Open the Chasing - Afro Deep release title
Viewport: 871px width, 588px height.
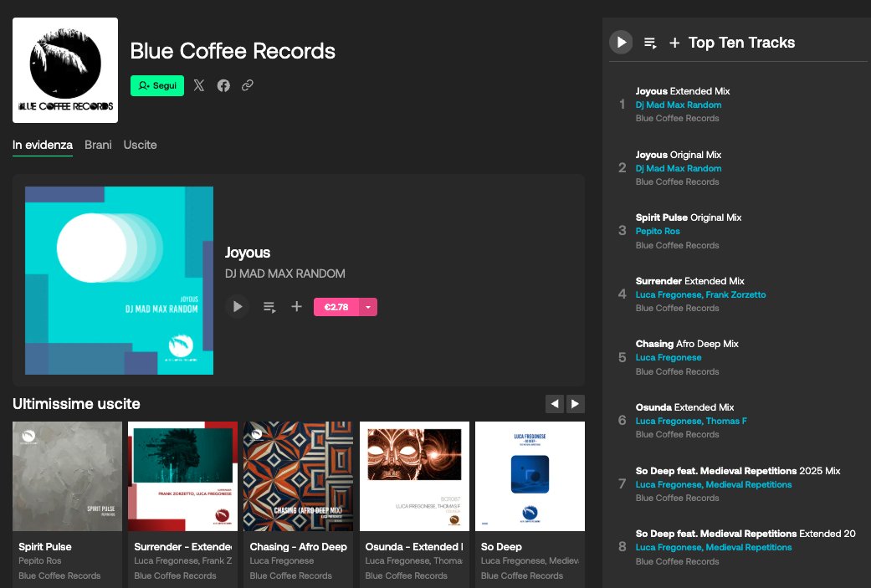coord(299,547)
